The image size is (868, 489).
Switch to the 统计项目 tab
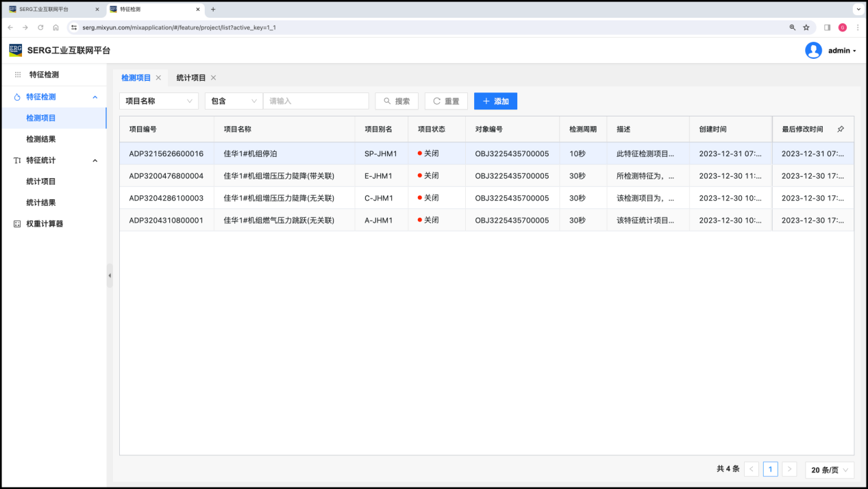190,78
